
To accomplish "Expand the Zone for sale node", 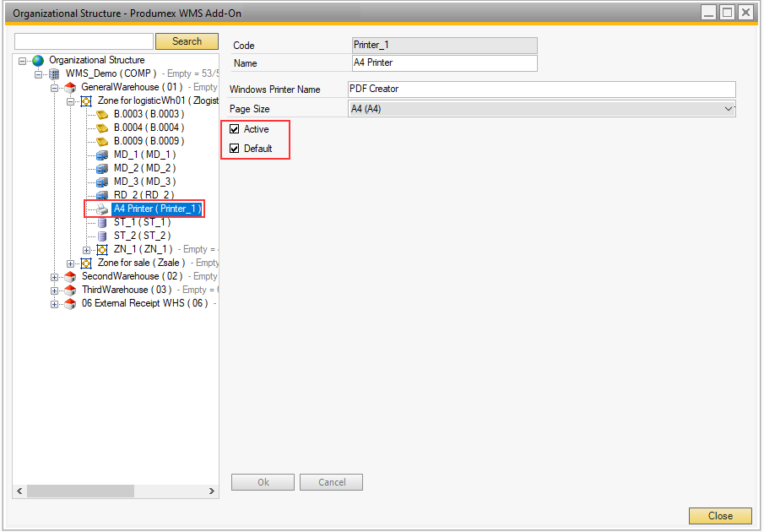I will coord(71,263).
